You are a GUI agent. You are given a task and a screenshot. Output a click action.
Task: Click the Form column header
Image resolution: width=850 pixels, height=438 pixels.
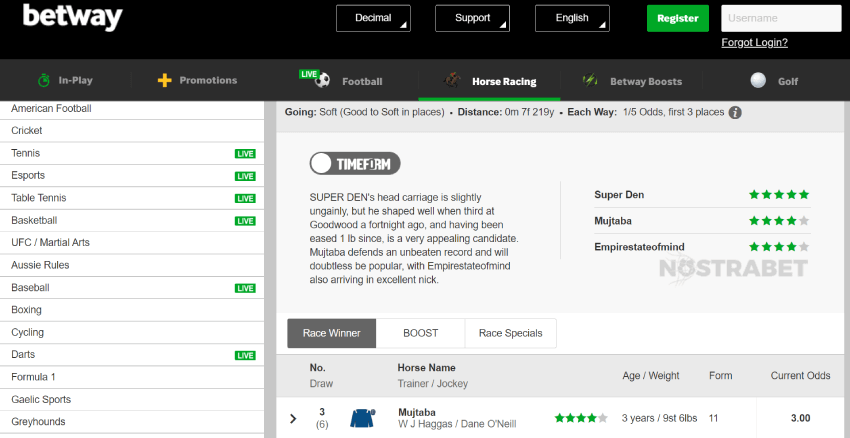point(720,376)
